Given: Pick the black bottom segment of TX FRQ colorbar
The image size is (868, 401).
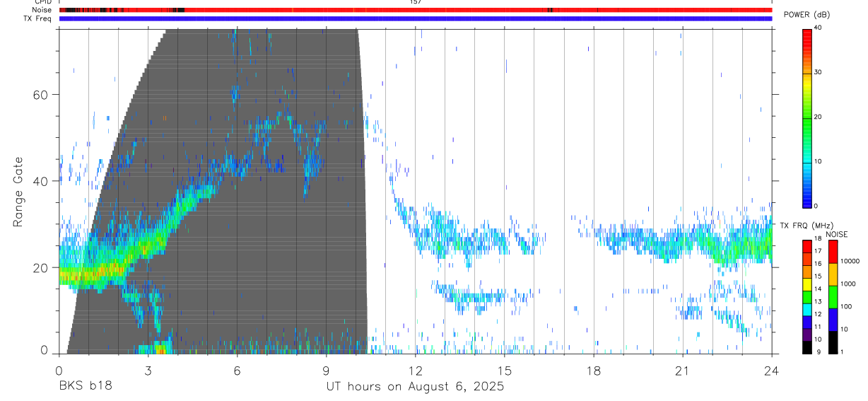Looking at the screenshot, I should tap(807, 347).
